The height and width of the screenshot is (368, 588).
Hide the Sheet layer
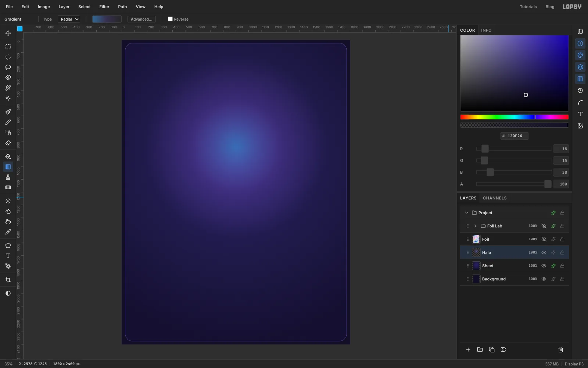point(544,266)
